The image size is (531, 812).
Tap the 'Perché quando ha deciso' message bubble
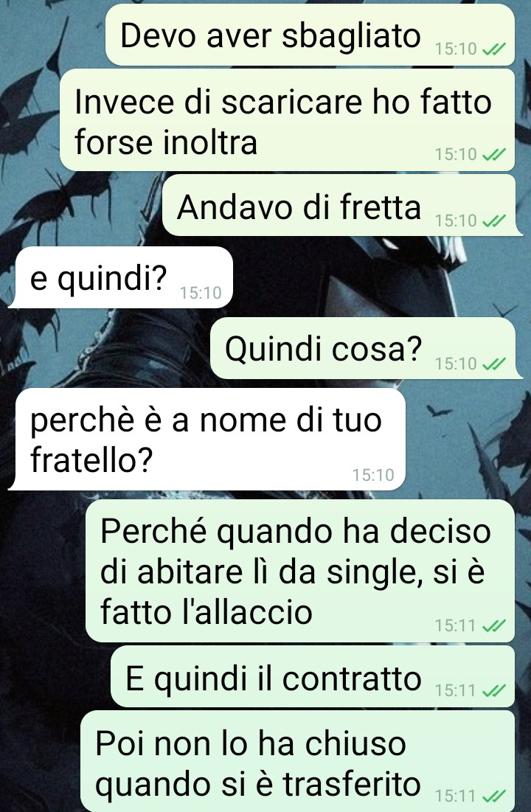(x=300, y=571)
